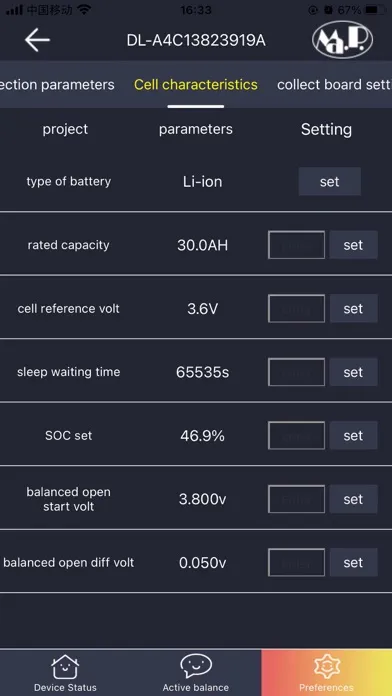
Task: Tap the back arrow icon
Action: tap(37, 40)
